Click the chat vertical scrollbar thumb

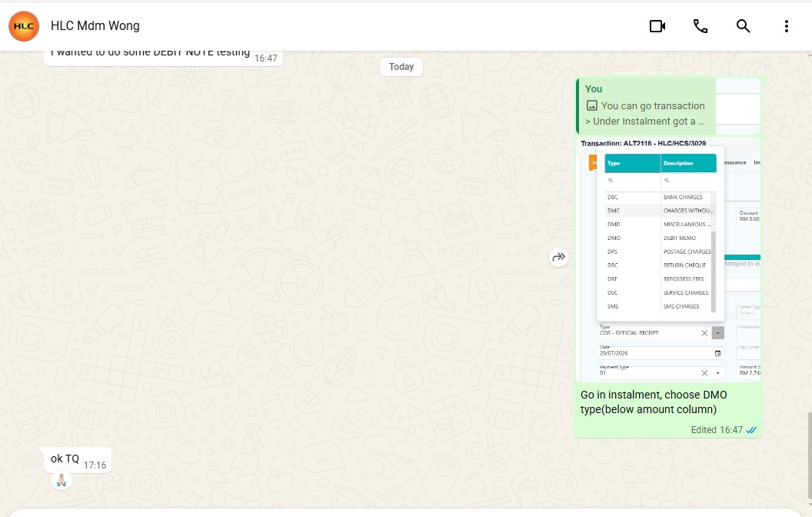click(x=809, y=455)
